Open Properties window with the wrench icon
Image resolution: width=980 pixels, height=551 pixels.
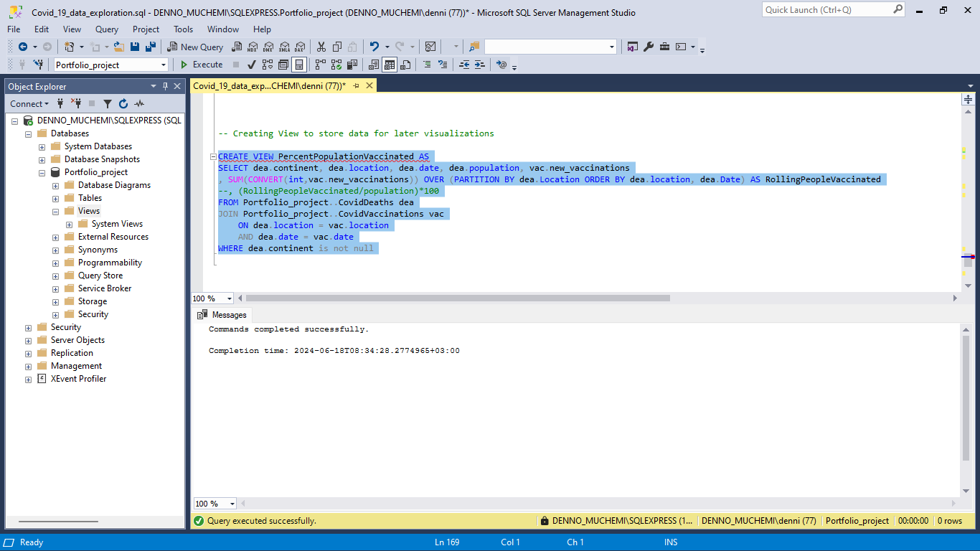tap(649, 47)
